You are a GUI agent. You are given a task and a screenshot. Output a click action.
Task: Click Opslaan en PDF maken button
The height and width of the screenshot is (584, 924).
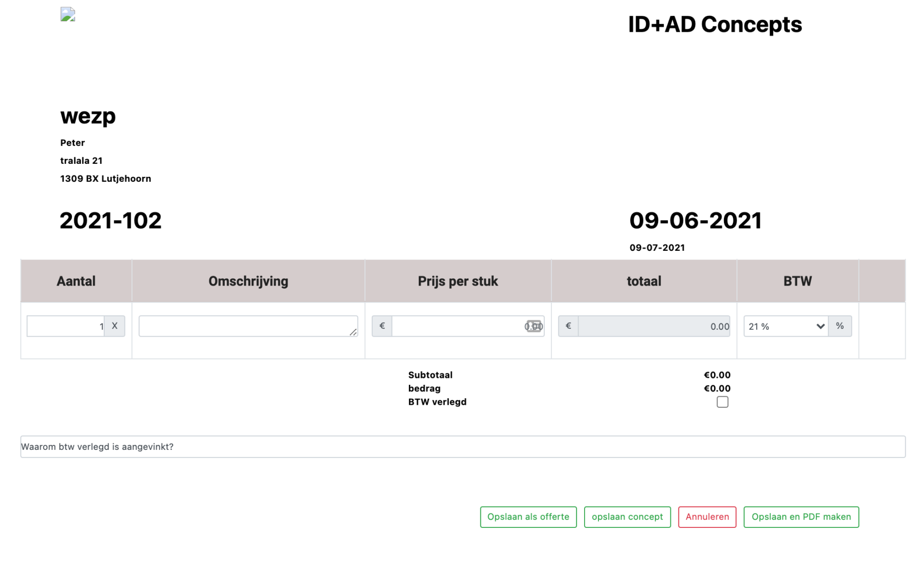801,517
